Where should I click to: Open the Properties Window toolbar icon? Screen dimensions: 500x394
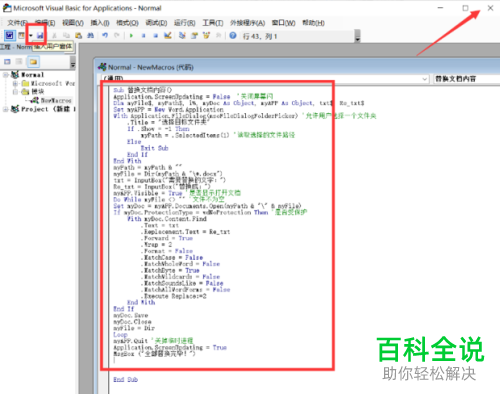(194, 35)
